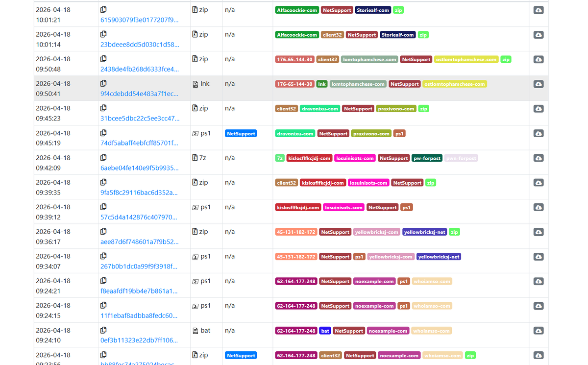This screenshot has width=588, height=365.
Task: Click copy icon above hash aee87d6f748601a7f9b52
Action: click(x=103, y=231)
